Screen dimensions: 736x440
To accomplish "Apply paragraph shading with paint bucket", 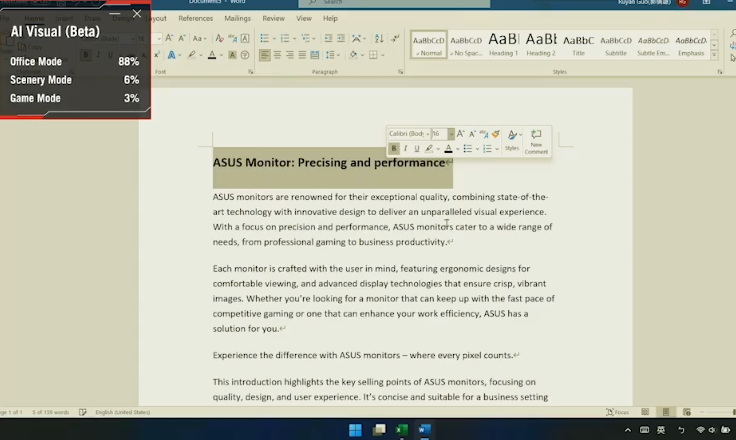I will pyautogui.click(x=353, y=55).
